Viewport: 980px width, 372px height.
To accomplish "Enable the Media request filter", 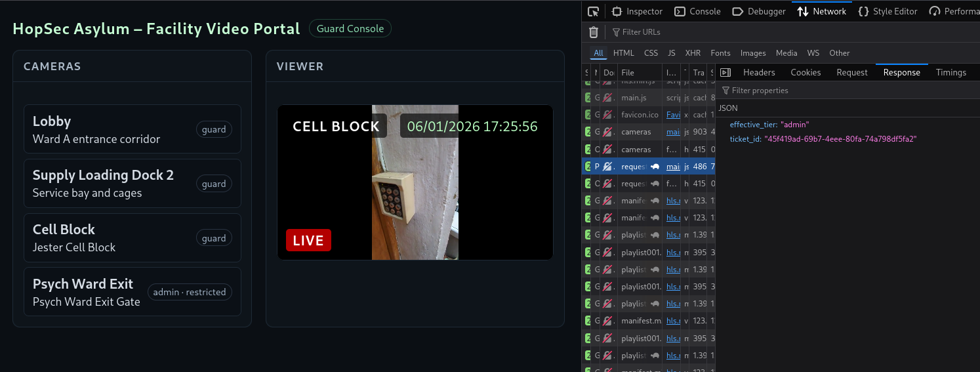I will [786, 53].
